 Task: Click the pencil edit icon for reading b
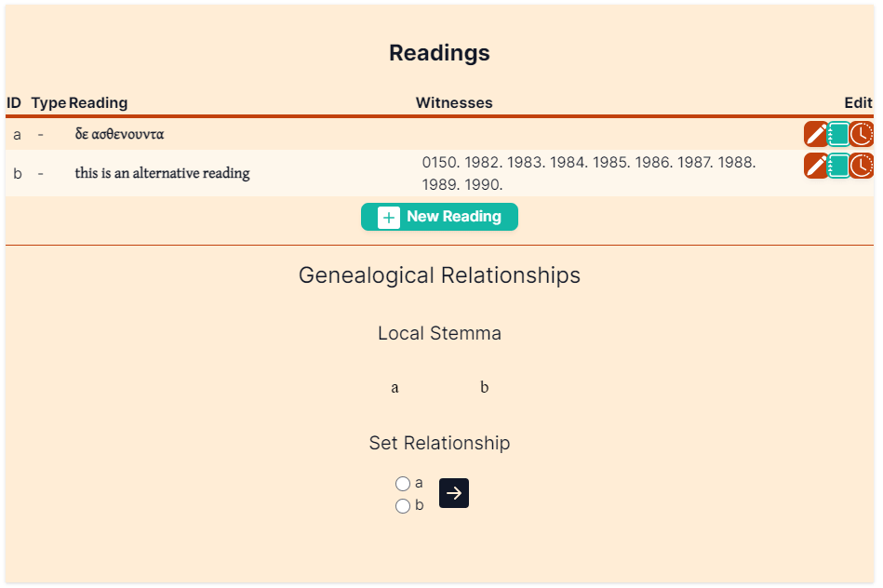[x=815, y=166]
